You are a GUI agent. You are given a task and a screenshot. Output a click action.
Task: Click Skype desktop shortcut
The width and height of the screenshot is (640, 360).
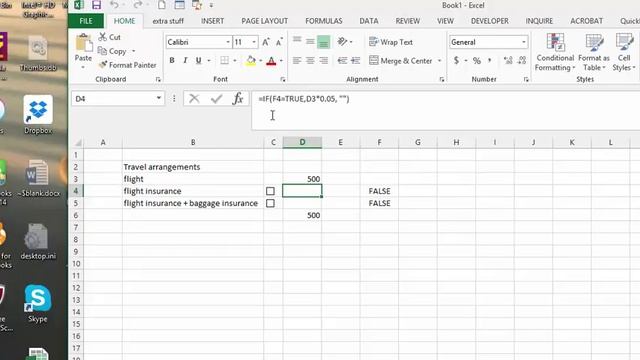(38, 304)
